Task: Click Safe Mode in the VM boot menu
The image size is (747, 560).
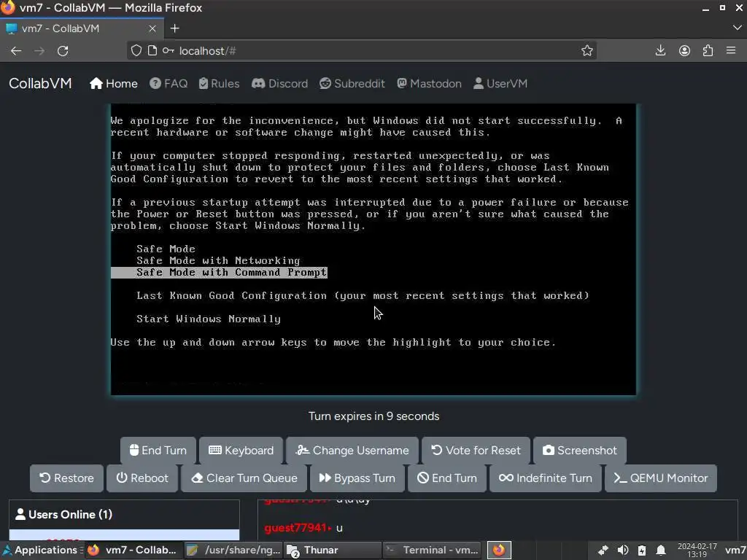Action: coord(166,249)
